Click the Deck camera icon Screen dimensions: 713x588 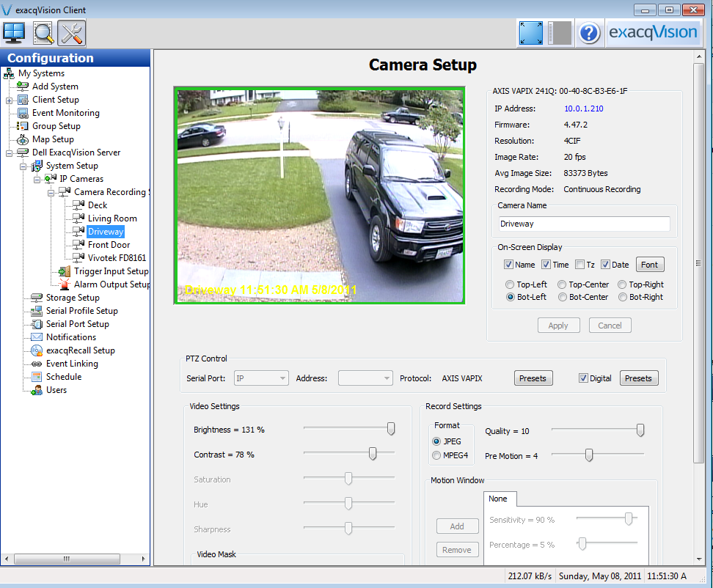coord(78,205)
